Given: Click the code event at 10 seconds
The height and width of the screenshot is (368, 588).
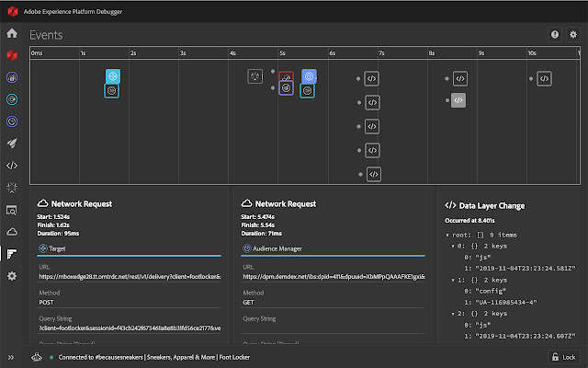Looking at the screenshot, I should 544,79.
